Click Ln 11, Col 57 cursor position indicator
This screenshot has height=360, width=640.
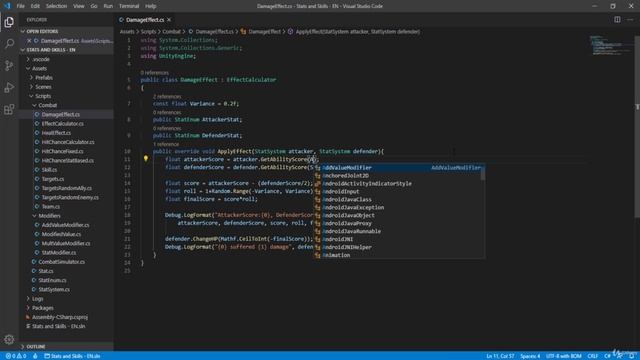tap(500, 356)
